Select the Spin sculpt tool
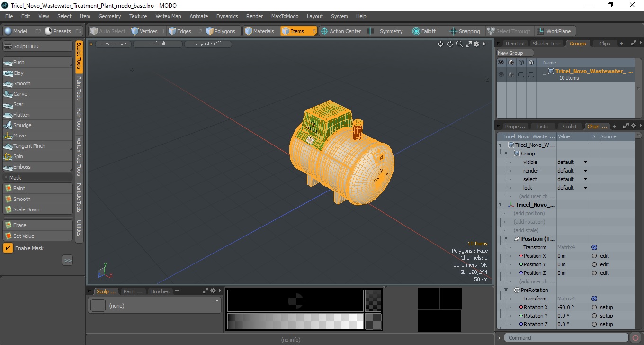 (x=37, y=156)
